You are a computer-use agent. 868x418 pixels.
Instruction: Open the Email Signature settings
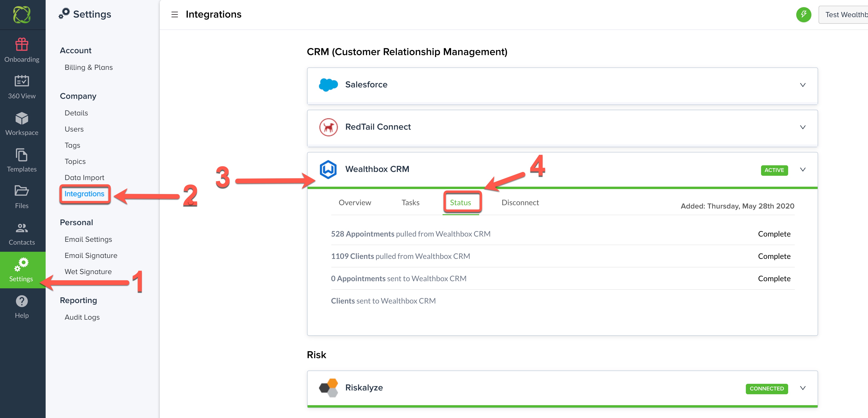point(91,255)
